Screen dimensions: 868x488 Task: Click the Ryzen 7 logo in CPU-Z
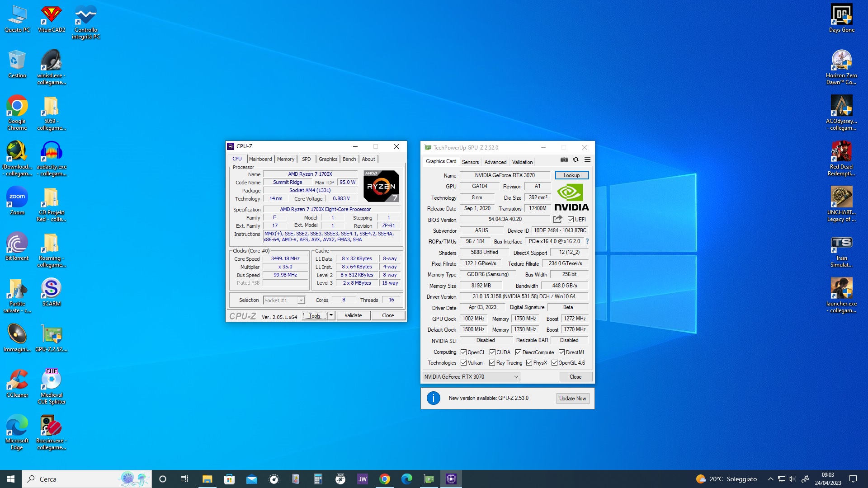click(x=381, y=186)
